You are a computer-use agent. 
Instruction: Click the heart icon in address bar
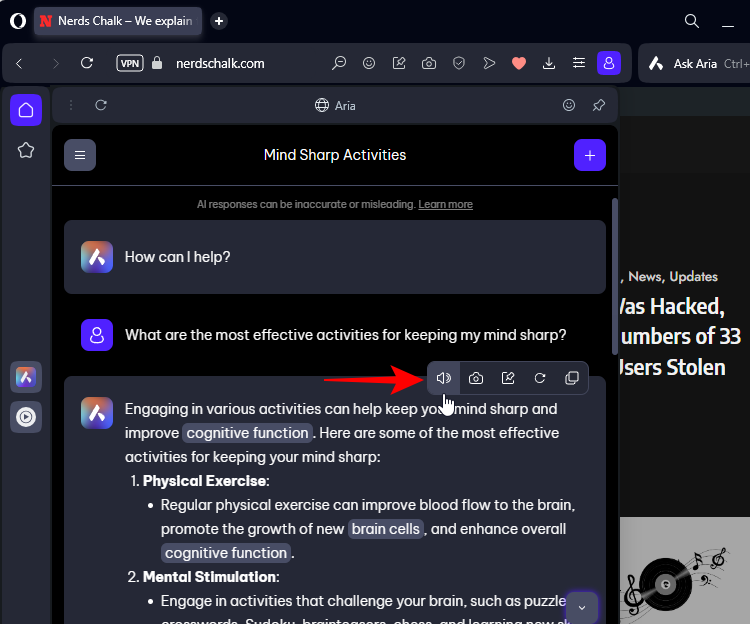(x=518, y=63)
